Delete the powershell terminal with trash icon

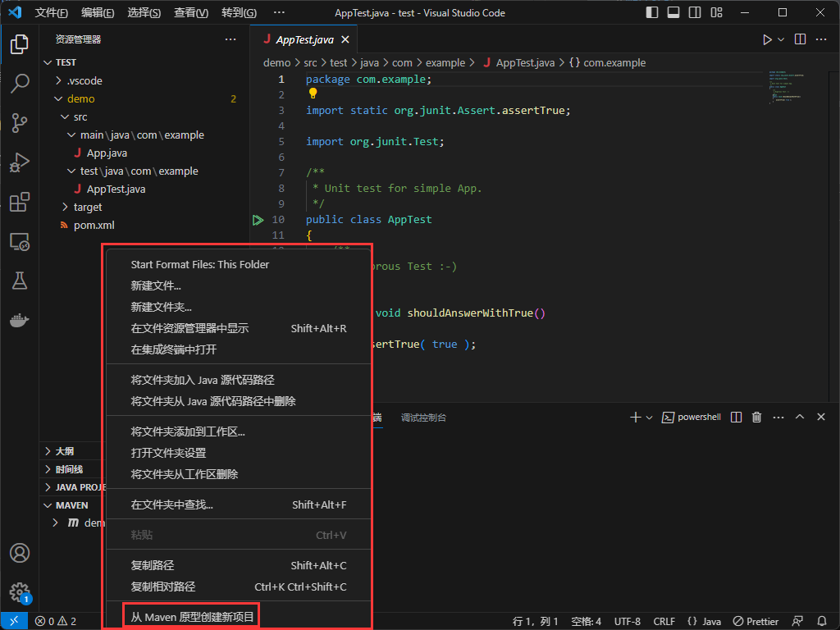[x=757, y=418]
